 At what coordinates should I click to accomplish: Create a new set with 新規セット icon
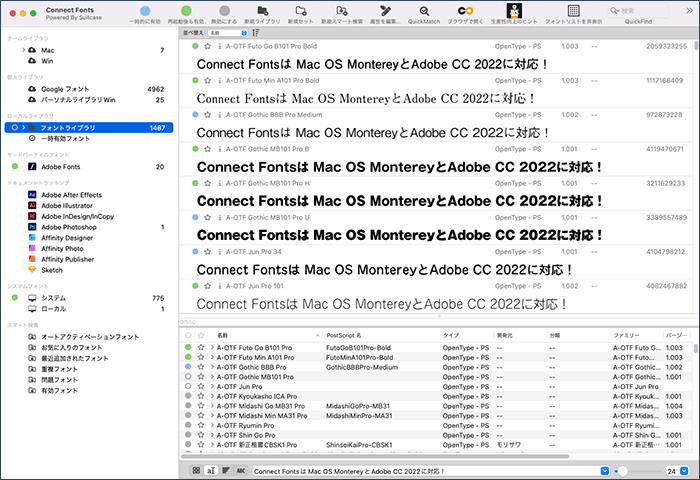pyautogui.click(x=301, y=11)
